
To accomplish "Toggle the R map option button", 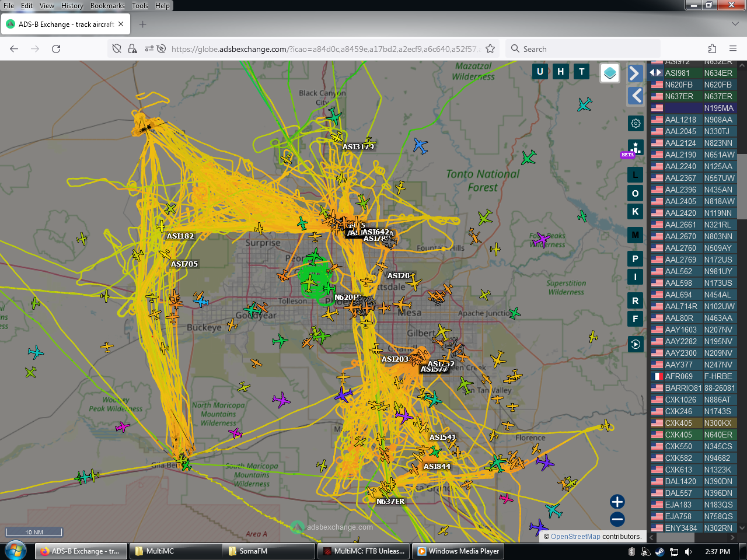I will pos(636,300).
